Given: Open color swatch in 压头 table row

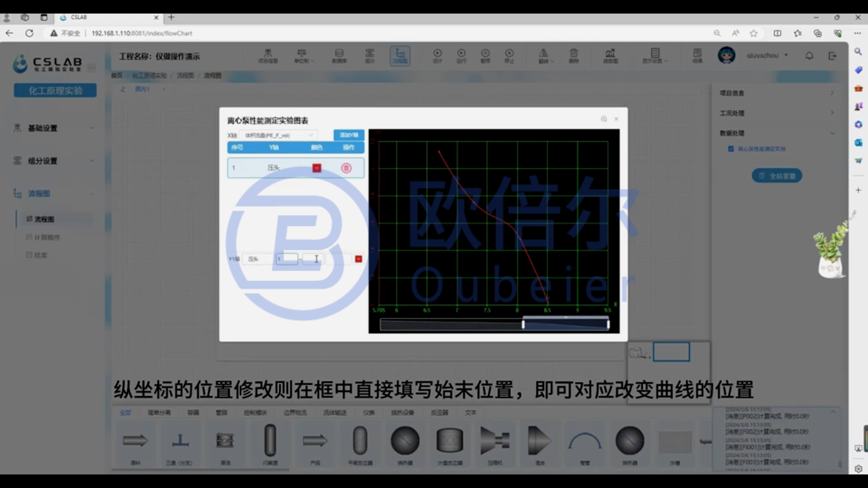Looking at the screenshot, I should tap(316, 168).
